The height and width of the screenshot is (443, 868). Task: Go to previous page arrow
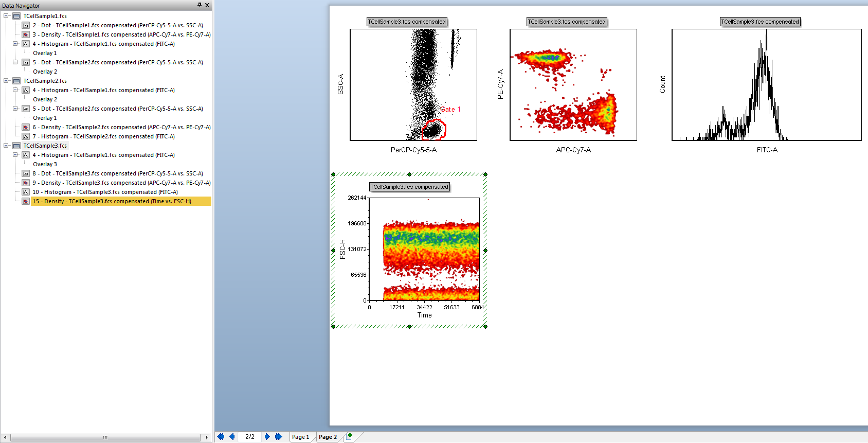[x=232, y=437]
